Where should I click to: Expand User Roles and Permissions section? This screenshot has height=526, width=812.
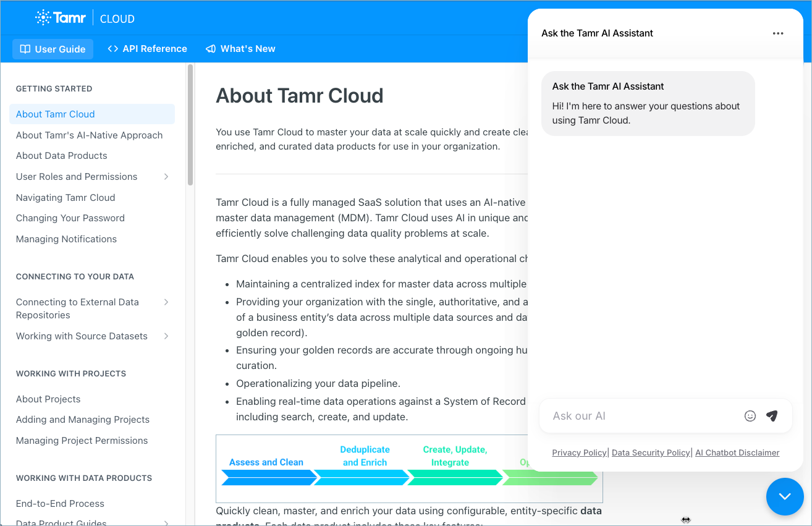tap(166, 177)
